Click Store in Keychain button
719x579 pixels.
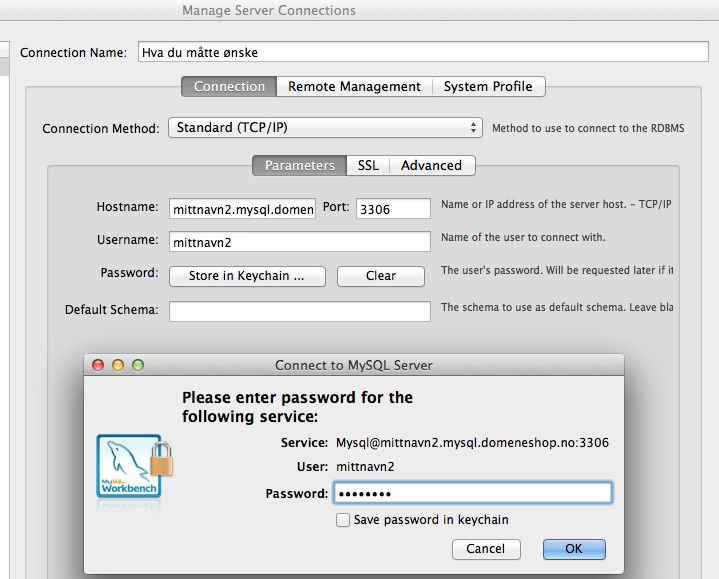pos(247,276)
